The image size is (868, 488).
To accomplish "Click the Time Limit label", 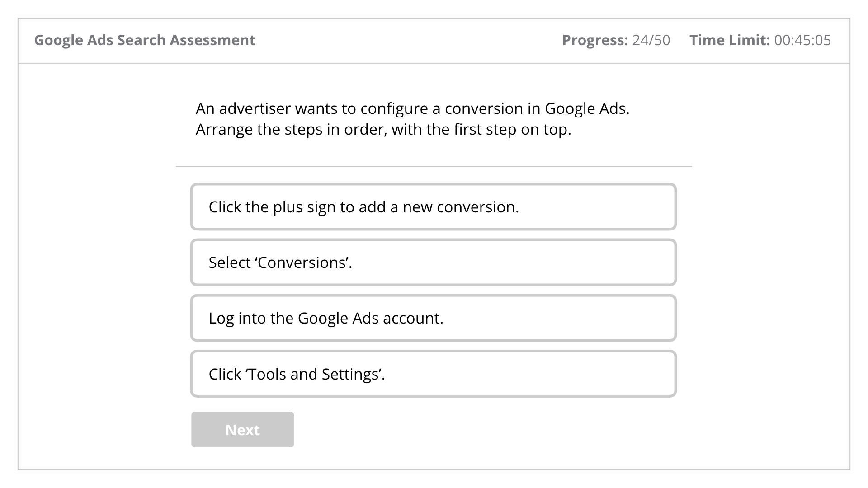I will (x=730, y=40).
